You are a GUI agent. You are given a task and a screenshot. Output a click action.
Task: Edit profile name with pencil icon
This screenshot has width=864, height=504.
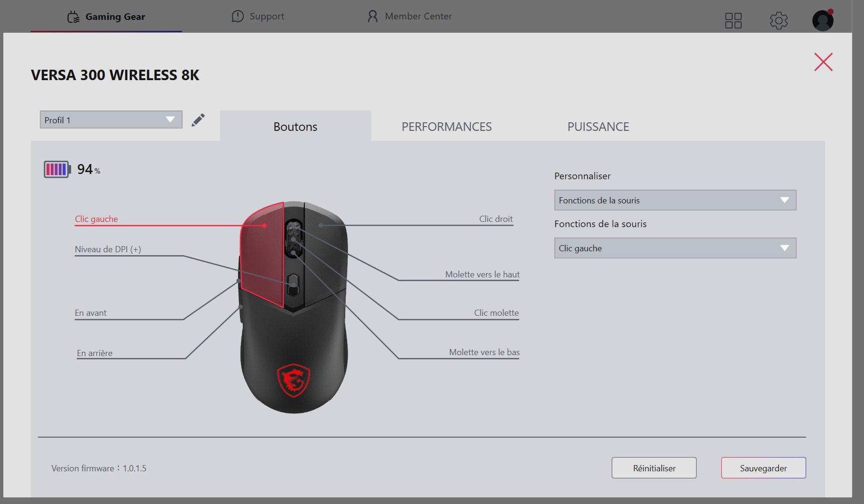198,120
